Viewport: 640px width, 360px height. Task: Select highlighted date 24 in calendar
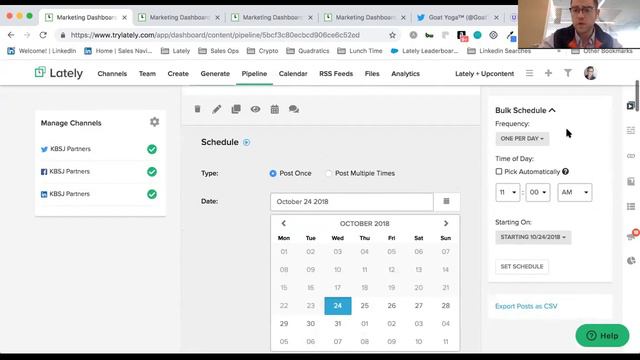[338, 306]
